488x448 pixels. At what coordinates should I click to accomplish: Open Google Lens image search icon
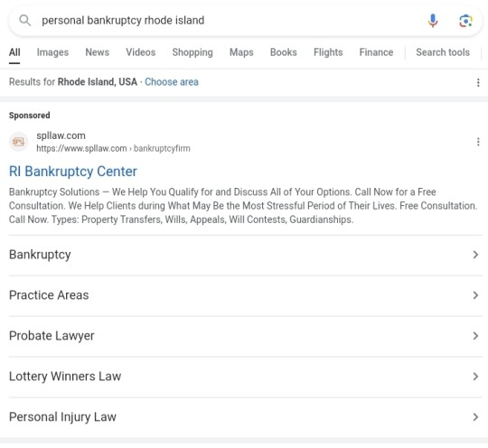(465, 21)
